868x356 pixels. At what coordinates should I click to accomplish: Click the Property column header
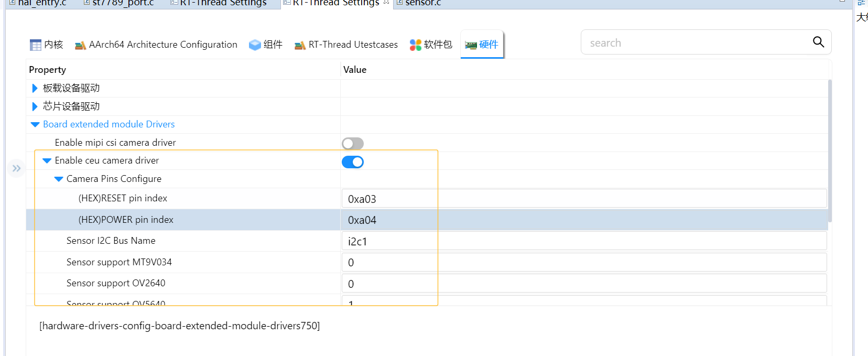pyautogui.click(x=47, y=70)
